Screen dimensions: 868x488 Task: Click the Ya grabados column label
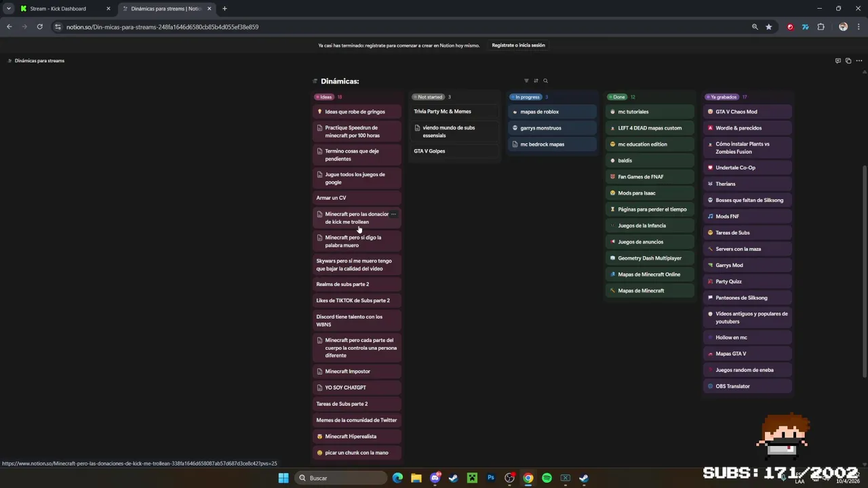722,97
